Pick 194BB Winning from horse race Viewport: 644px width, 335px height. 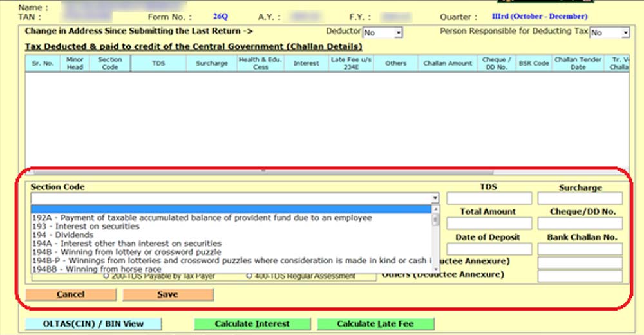coord(97,269)
